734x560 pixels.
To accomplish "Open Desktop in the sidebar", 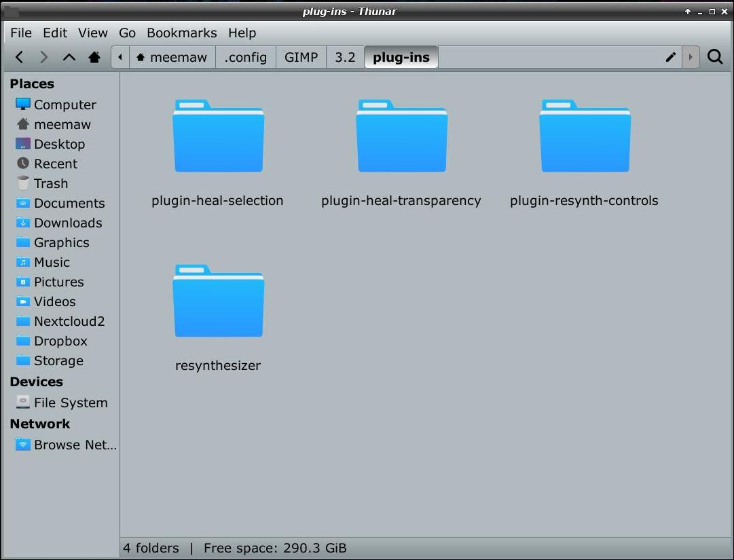I will tap(61, 144).
